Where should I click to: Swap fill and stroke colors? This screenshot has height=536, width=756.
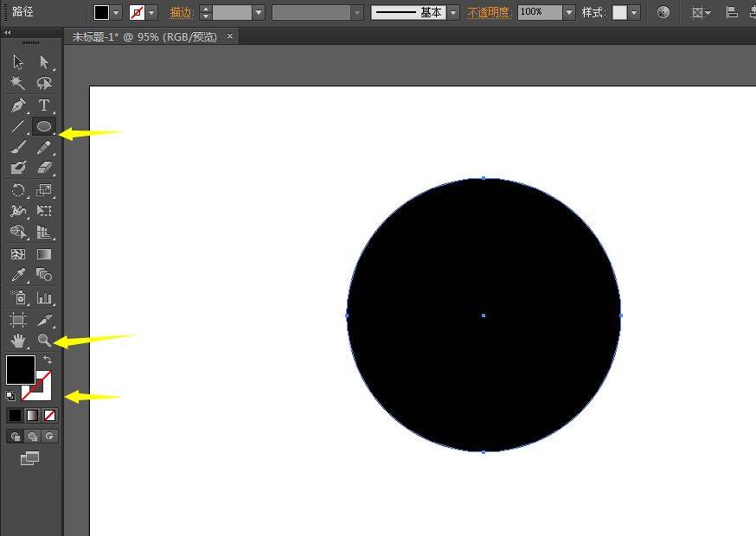tap(48, 360)
